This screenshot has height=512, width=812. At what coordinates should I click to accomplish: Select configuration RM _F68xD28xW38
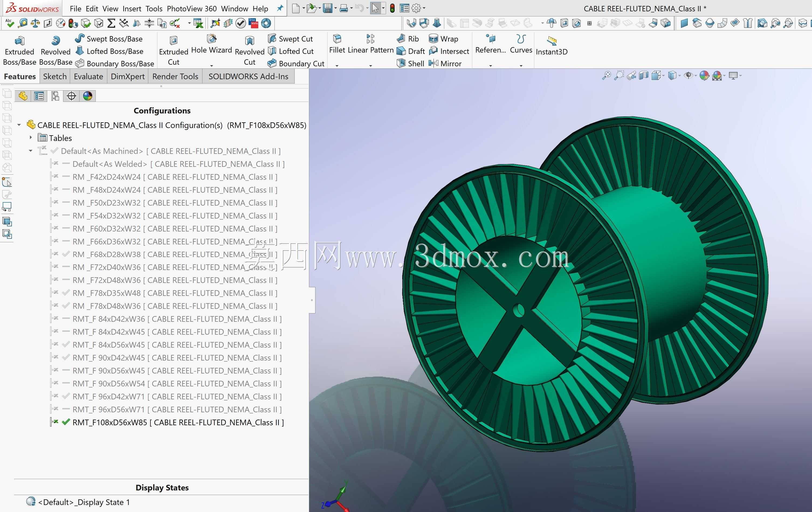(x=175, y=254)
